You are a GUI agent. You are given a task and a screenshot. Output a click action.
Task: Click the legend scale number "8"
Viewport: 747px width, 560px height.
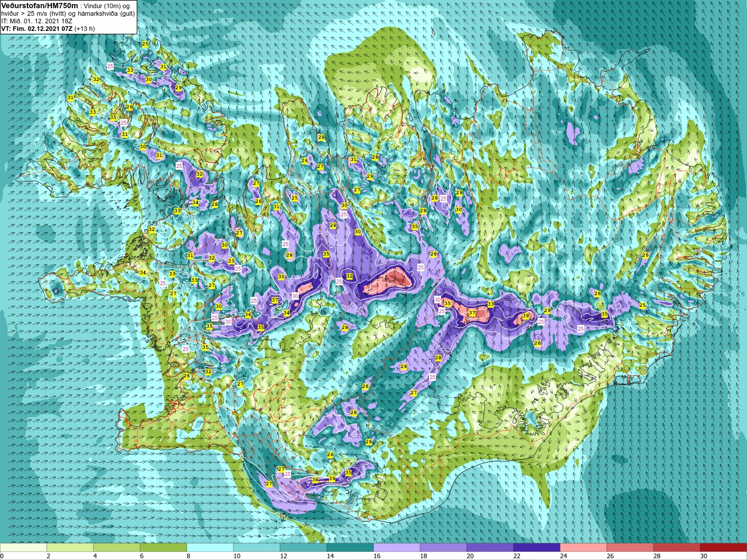pyautogui.click(x=189, y=556)
